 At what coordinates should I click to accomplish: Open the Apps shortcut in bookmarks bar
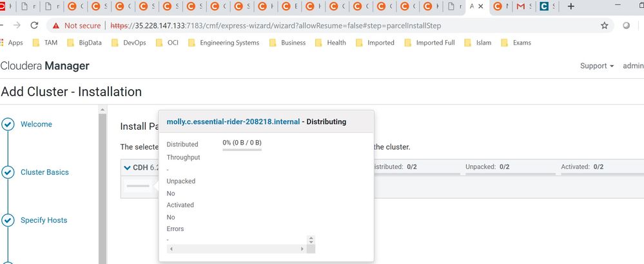pyautogui.click(x=12, y=43)
